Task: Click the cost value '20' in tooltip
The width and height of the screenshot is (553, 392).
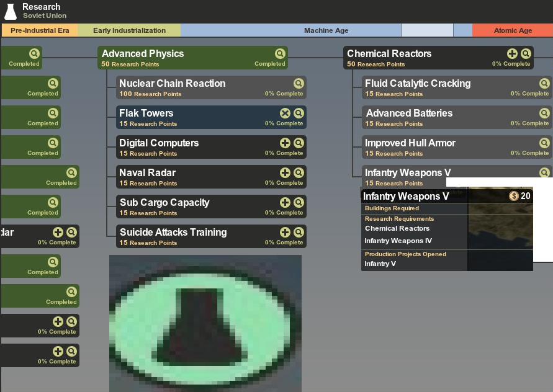Action: [525, 196]
